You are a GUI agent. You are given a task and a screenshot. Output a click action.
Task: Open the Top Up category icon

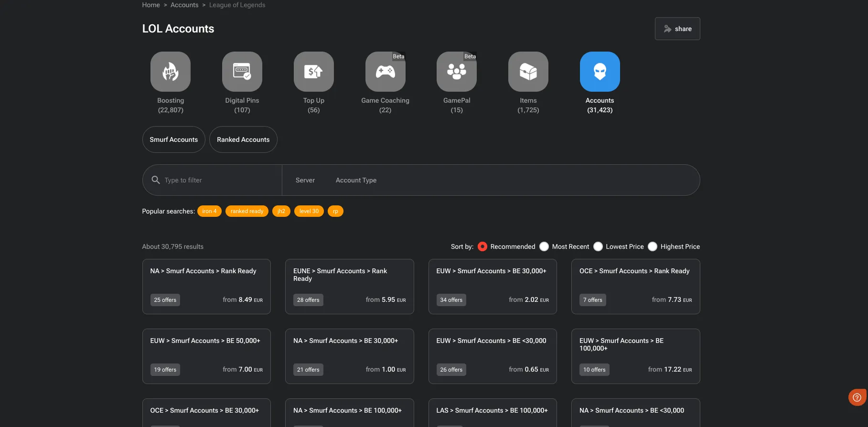[x=313, y=72]
